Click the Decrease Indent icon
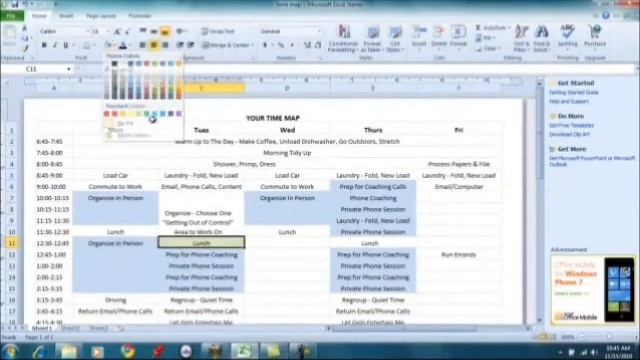This screenshot has height=360, width=640. (180, 45)
